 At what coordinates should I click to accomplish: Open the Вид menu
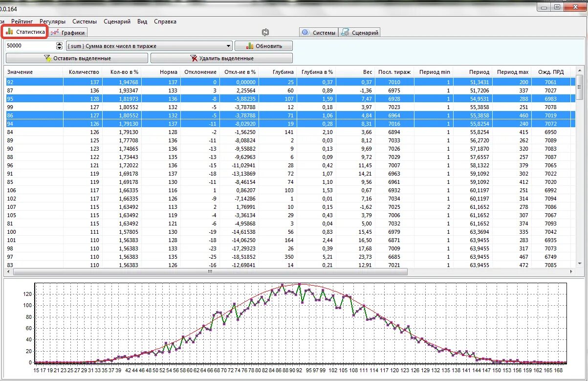point(142,22)
